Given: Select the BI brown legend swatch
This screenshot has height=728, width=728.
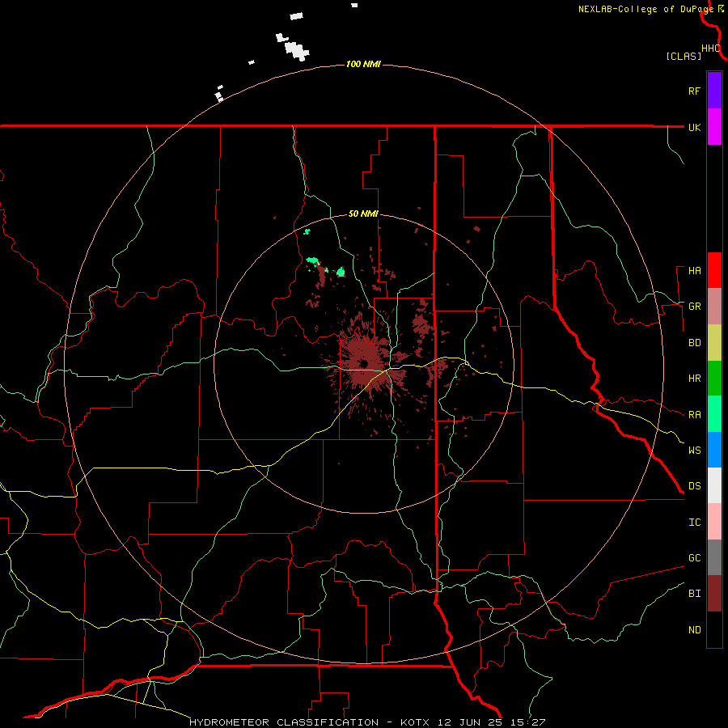Looking at the screenshot, I should pyautogui.click(x=714, y=594).
